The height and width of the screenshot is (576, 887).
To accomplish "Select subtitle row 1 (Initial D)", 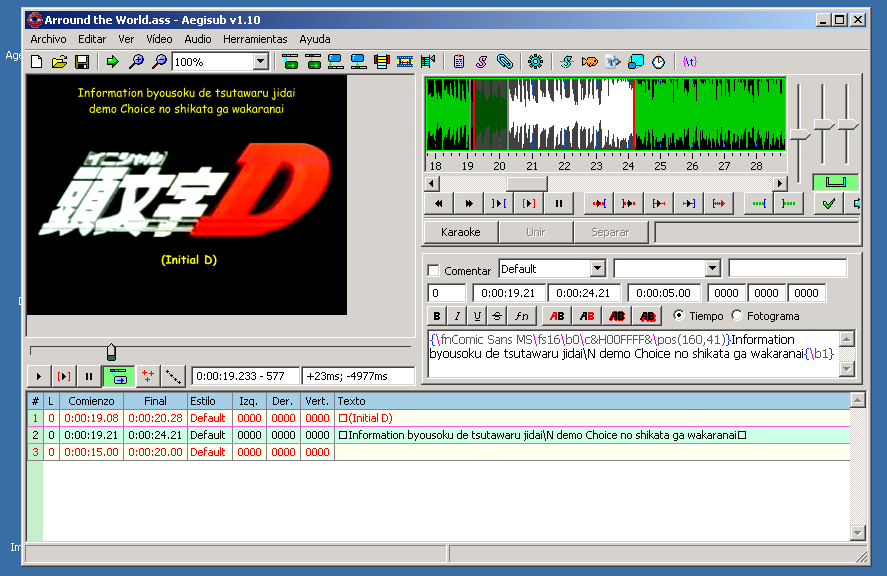I will tap(438, 418).
